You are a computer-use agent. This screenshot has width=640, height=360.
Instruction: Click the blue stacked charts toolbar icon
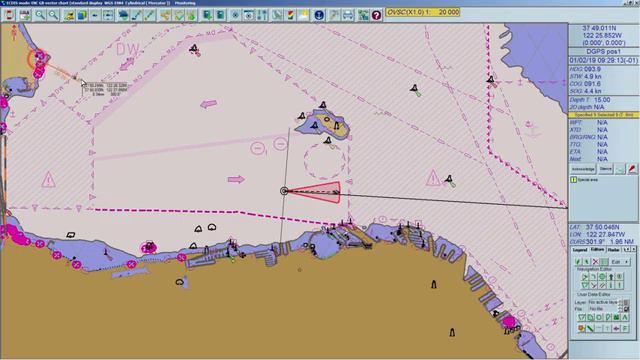pos(82,16)
